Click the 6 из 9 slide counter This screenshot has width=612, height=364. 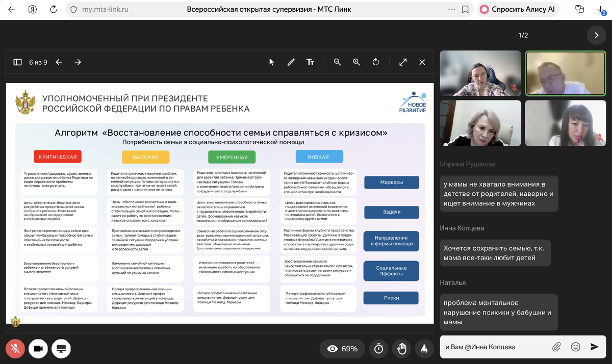pyautogui.click(x=38, y=62)
